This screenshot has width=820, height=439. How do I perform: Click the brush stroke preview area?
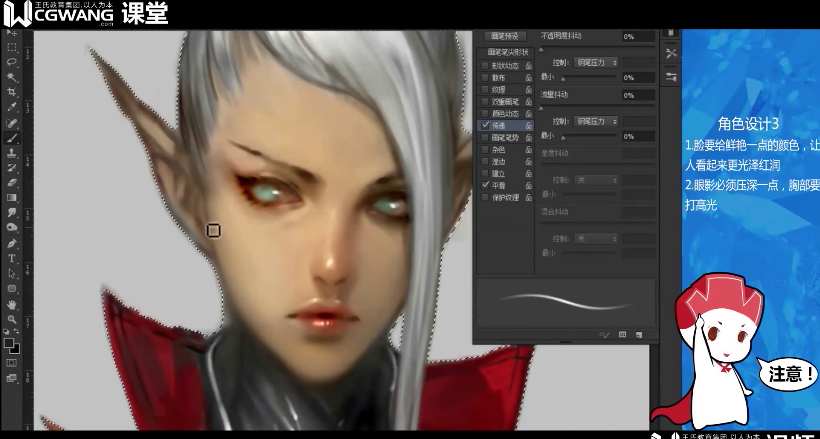pos(566,302)
